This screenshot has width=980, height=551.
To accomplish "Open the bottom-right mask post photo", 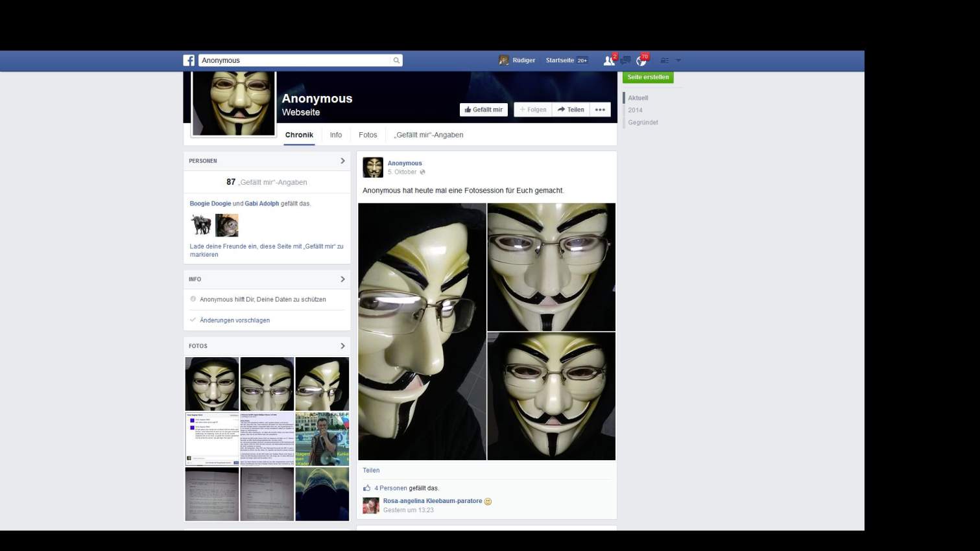I will coord(551,397).
